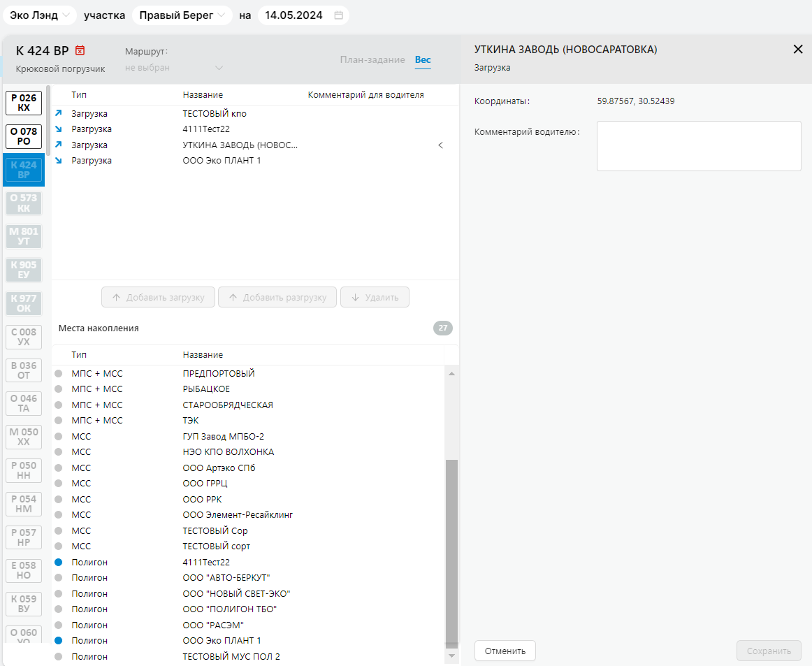The image size is (812, 666).
Task: Click the Сохранить button
Action: point(768,651)
